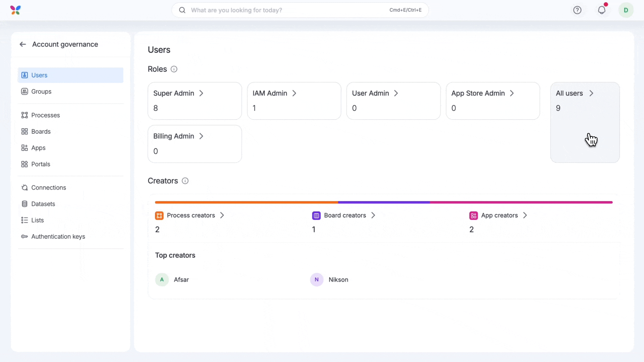Click the help question mark icon

577,10
